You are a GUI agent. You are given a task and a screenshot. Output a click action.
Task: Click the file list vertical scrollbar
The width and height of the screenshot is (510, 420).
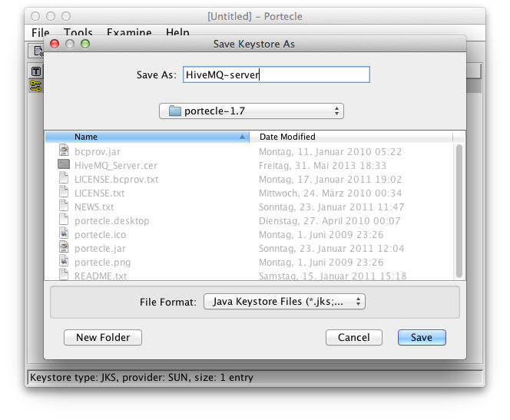(459, 207)
